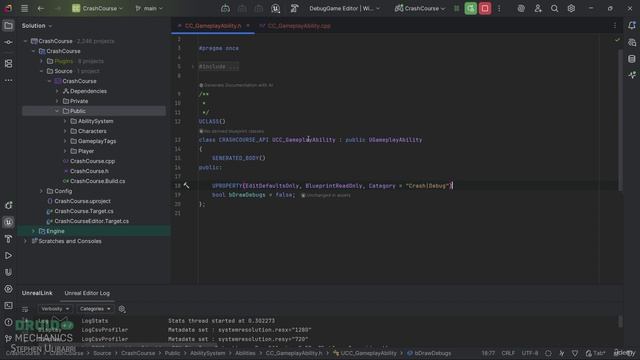Viewport: 640px width, 360px height.
Task: Expand the Characters folder
Action: click(x=65, y=131)
